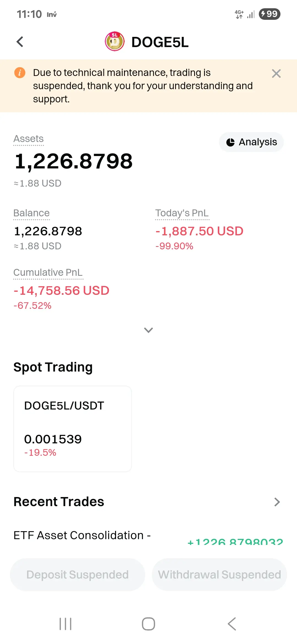Open the Analysis pie chart button
This screenshot has height=644, width=297.
(x=251, y=142)
